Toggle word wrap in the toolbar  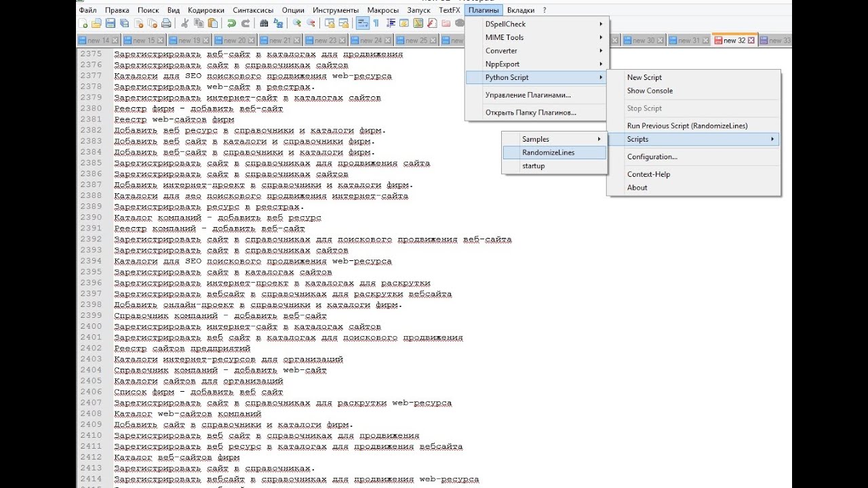(x=361, y=24)
